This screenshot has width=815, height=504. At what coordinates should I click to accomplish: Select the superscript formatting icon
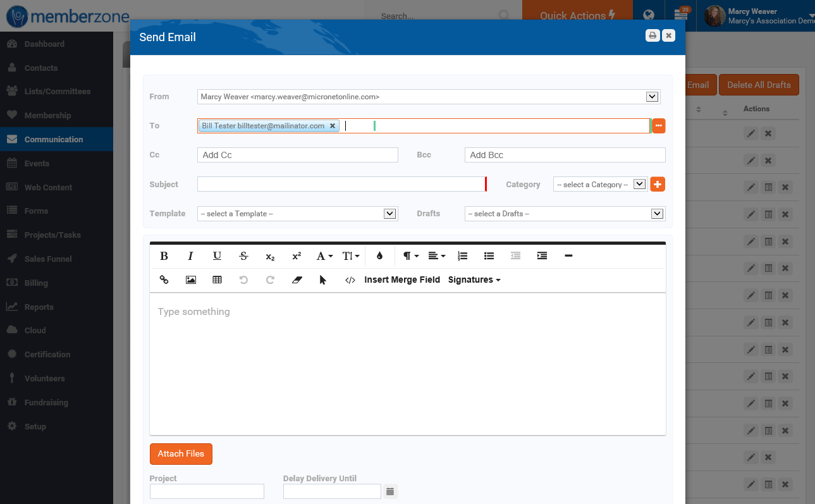(296, 255)
